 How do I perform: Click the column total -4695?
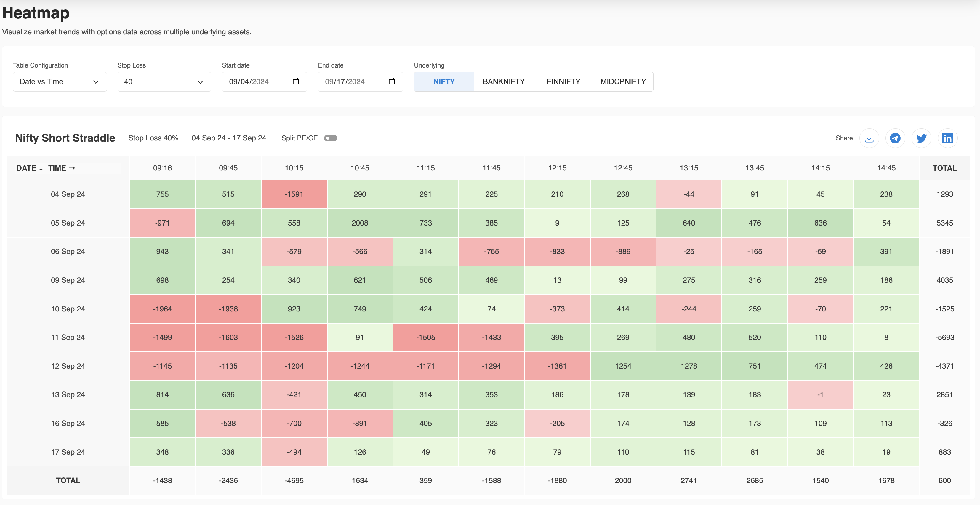(294, 481)
